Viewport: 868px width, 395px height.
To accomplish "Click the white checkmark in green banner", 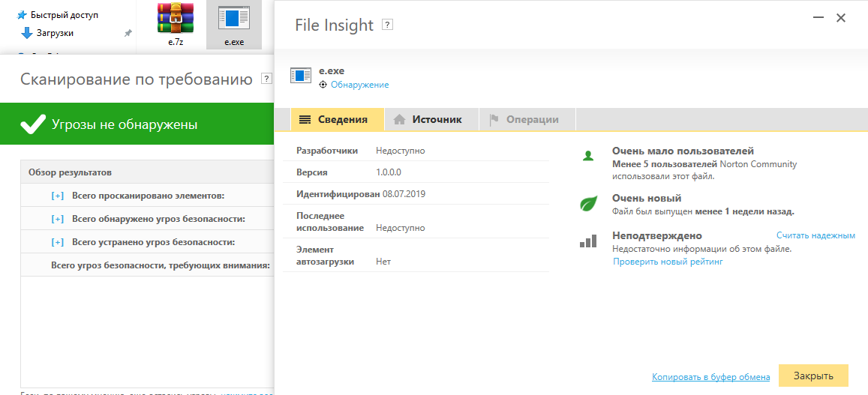I will click(x=33, y=124).
